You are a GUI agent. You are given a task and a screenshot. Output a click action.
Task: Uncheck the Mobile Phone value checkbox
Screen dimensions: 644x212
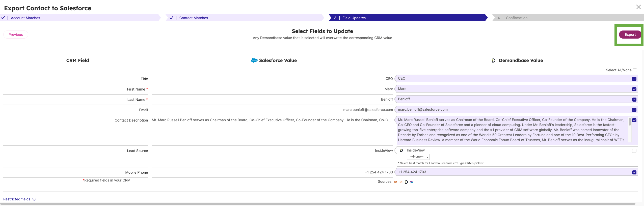[x=634, y=172]
